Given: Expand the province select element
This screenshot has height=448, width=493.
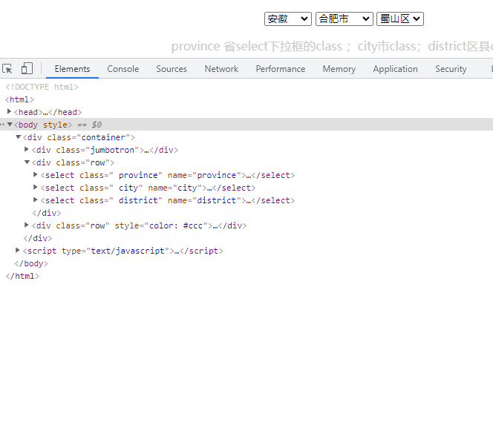Looking at the screenshot, I should point(36,175).
